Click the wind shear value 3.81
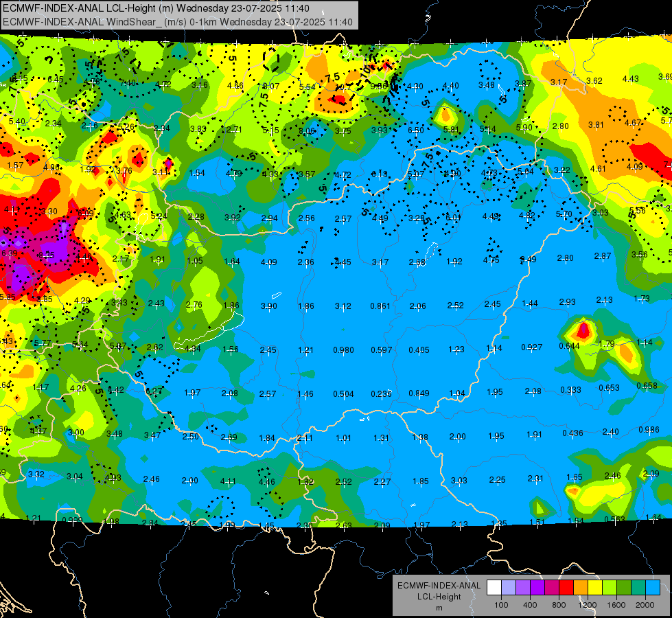Screen dimensions: 672x618 coord(596,125)
